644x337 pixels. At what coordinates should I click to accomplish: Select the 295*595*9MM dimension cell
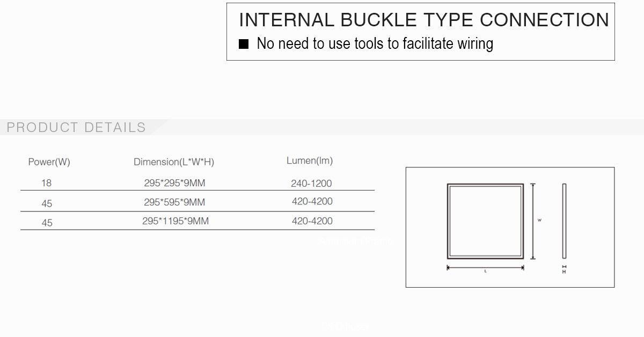click(174, 202)
